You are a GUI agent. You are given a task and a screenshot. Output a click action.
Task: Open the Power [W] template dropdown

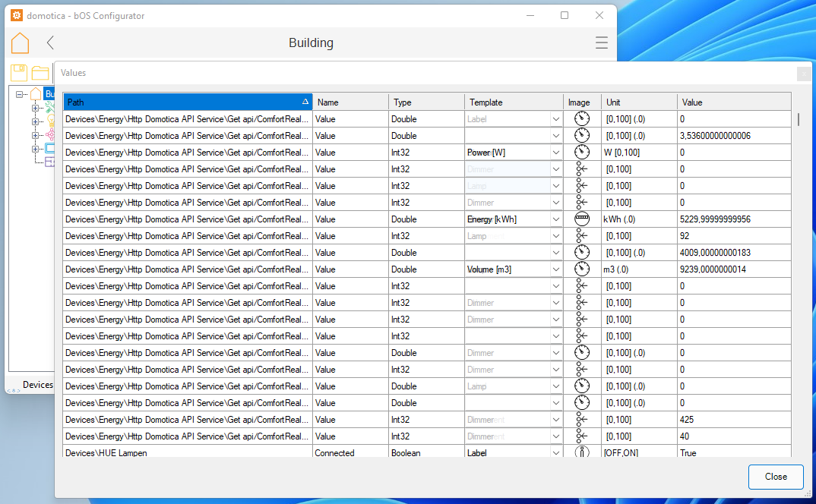(555, 153)
